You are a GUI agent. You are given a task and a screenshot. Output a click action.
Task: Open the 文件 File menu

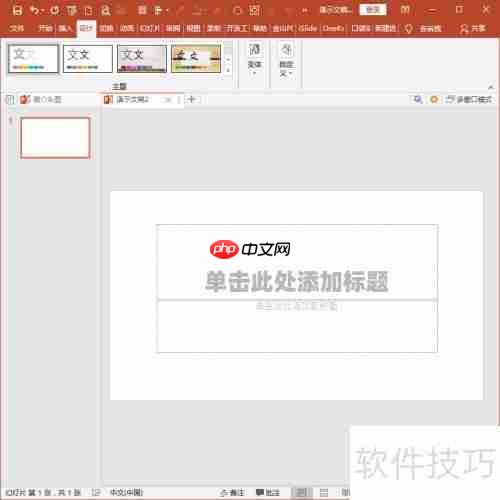pos(16,28)
